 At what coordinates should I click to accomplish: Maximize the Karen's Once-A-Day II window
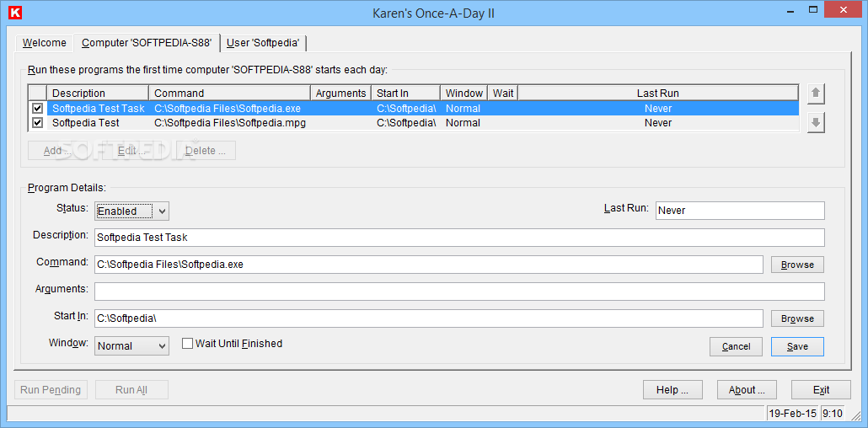[813, 9]
